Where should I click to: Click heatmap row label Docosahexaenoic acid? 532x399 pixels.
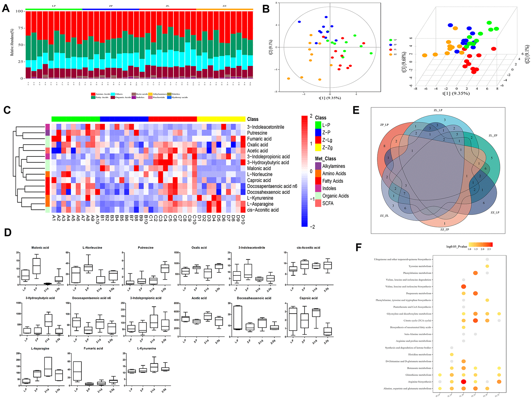[268, 192]
